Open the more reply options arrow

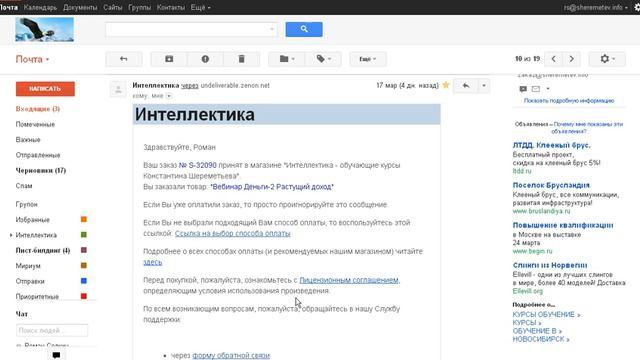point(484,86)
